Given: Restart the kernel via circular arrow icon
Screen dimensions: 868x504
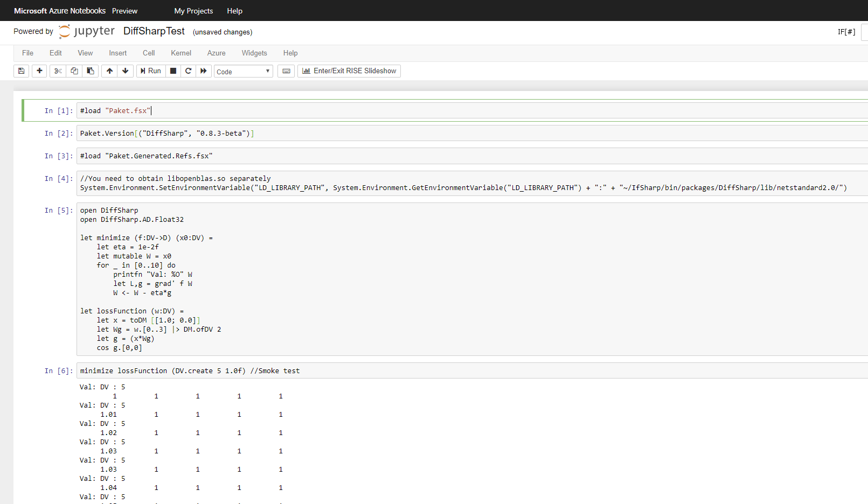Looking at the screenshot, I should [x=188, y=71].
